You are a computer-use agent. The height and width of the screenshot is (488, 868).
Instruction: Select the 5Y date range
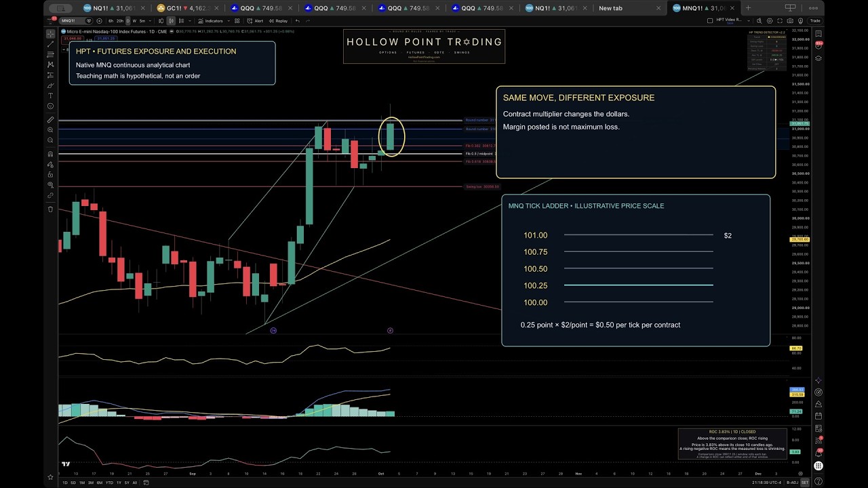[x=127, y=483]
